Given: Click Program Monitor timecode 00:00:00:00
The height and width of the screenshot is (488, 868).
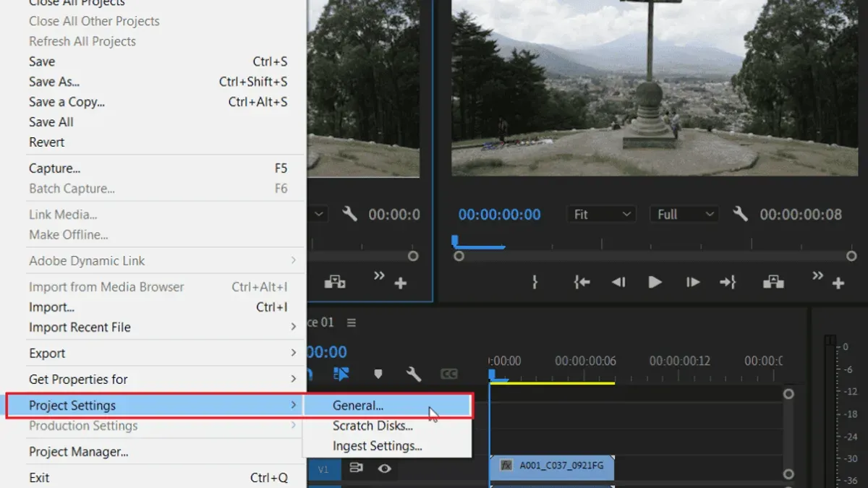Looking at the screenshot, I should pos(499,215).
